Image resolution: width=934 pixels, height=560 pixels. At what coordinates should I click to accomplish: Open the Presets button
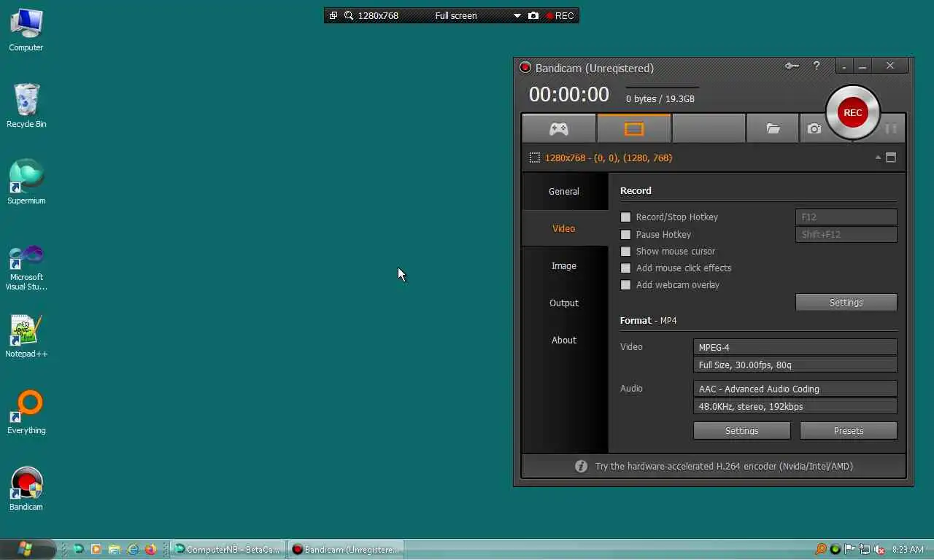point(848,430)
